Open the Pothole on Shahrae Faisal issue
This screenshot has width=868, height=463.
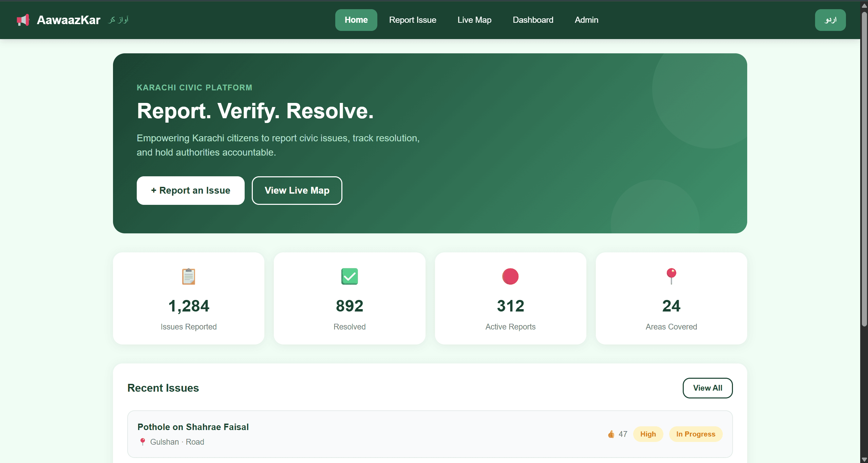(430, 434)
